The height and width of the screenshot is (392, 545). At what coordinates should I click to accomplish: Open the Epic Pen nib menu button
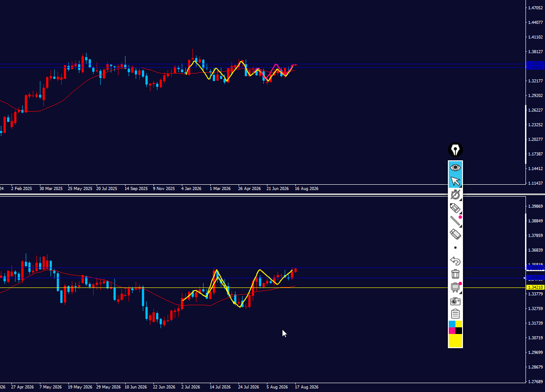coord(455,150)
